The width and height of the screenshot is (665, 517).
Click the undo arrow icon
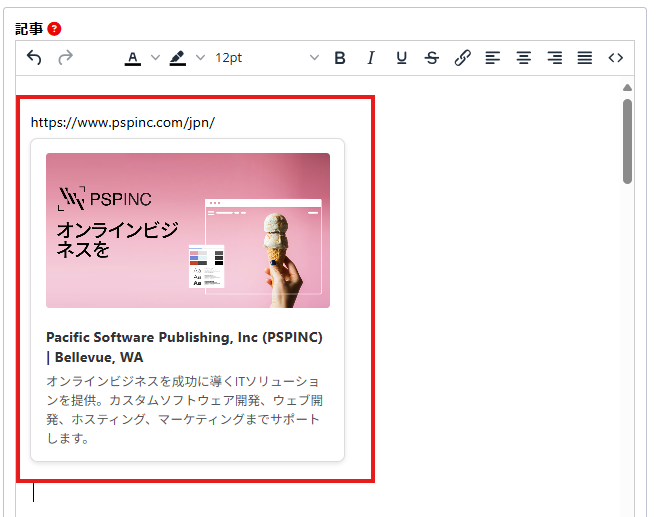34,58
